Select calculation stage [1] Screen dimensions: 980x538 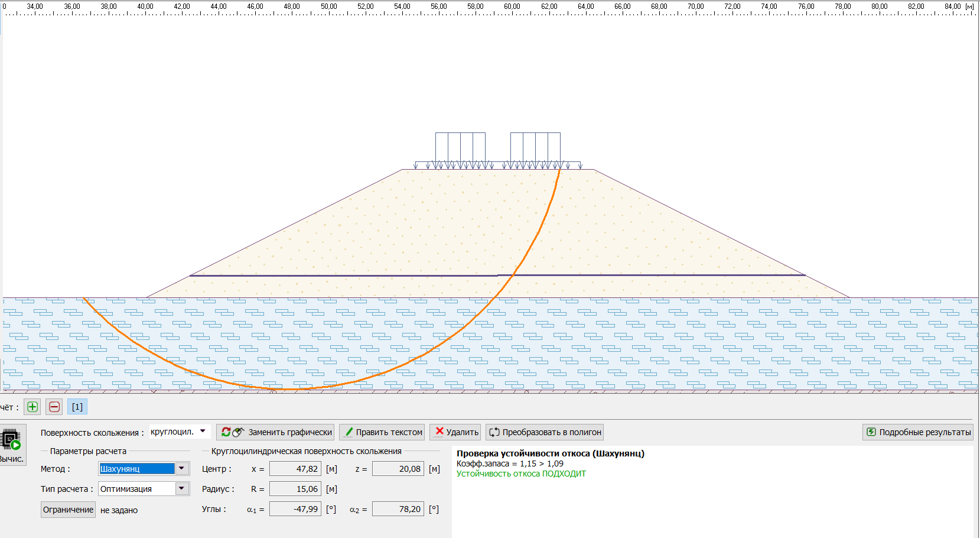[x=77, y=407]
